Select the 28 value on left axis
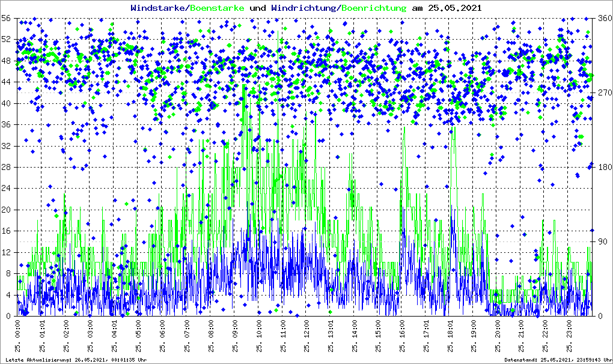The image size is (613, 364). click(7, 168)
